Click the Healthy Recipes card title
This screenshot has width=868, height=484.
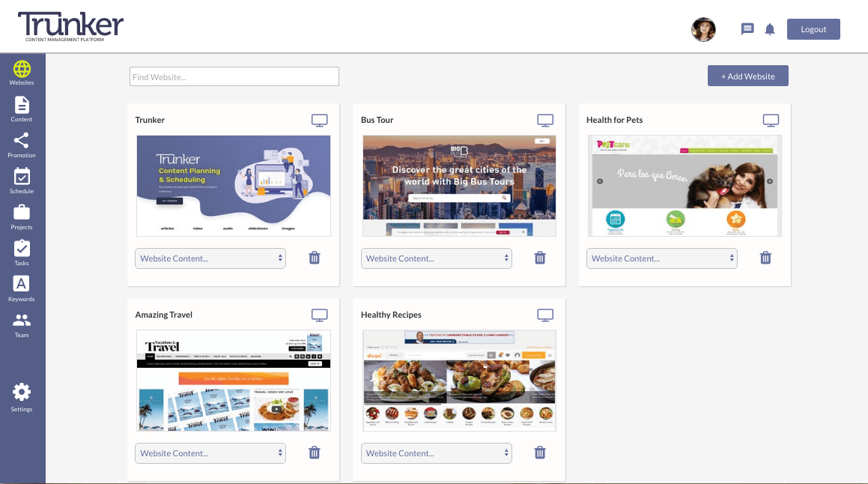click(392, 315)
